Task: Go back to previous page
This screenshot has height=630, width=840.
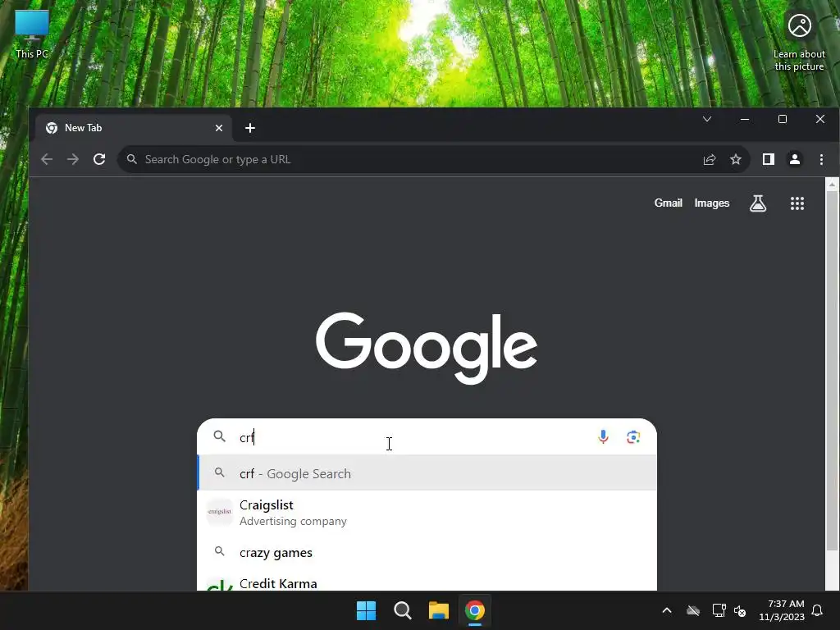Action: click(x=47, y=159)
